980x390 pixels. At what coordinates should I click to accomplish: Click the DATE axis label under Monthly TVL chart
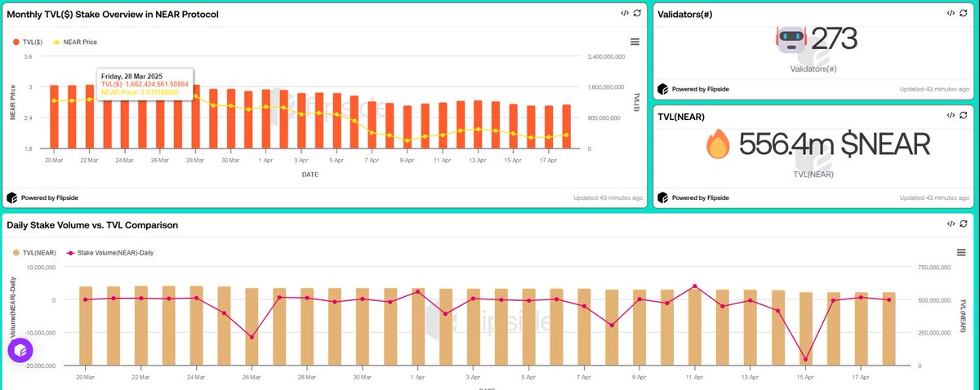[x=309, y=174]
